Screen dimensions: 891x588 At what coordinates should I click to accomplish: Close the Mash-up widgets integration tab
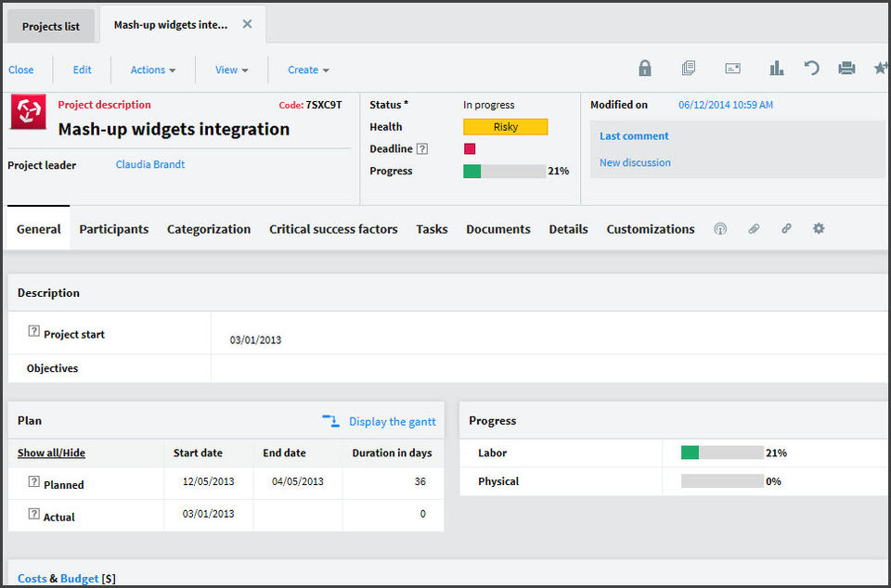click(247, 25)
